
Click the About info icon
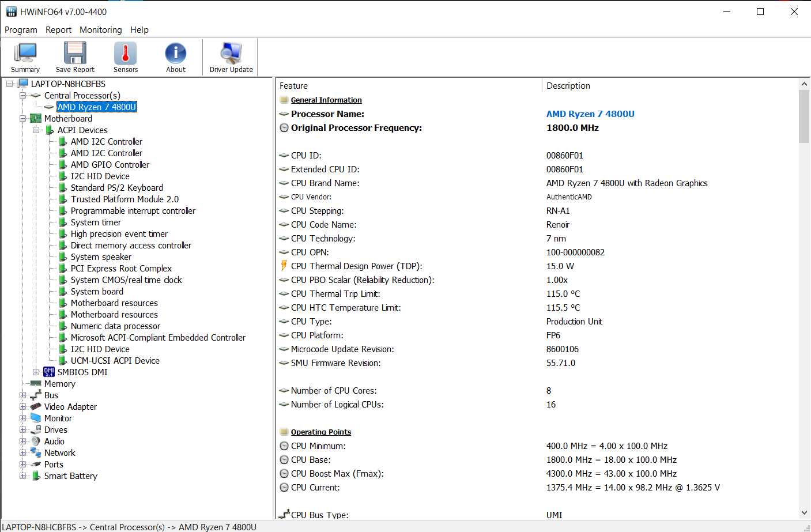[176, 53]
